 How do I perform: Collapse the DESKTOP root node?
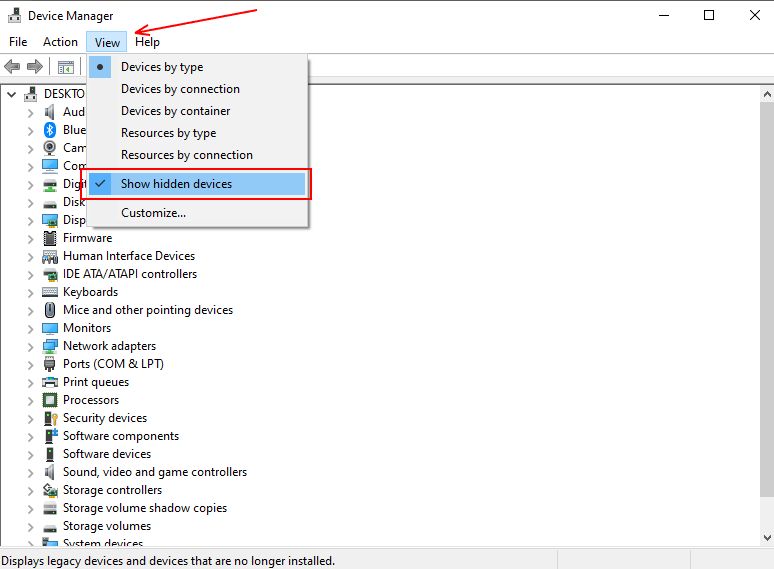tap(11, 94)
